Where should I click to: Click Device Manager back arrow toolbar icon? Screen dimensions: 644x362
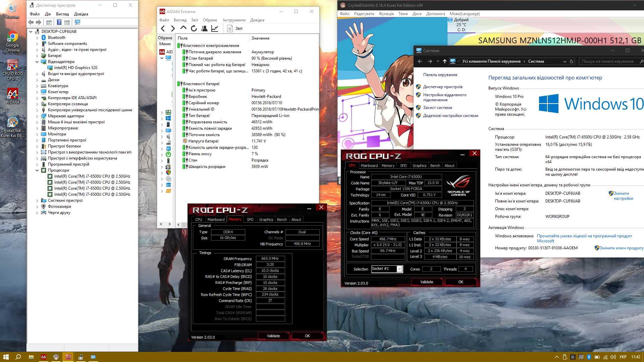click(31, 22)
